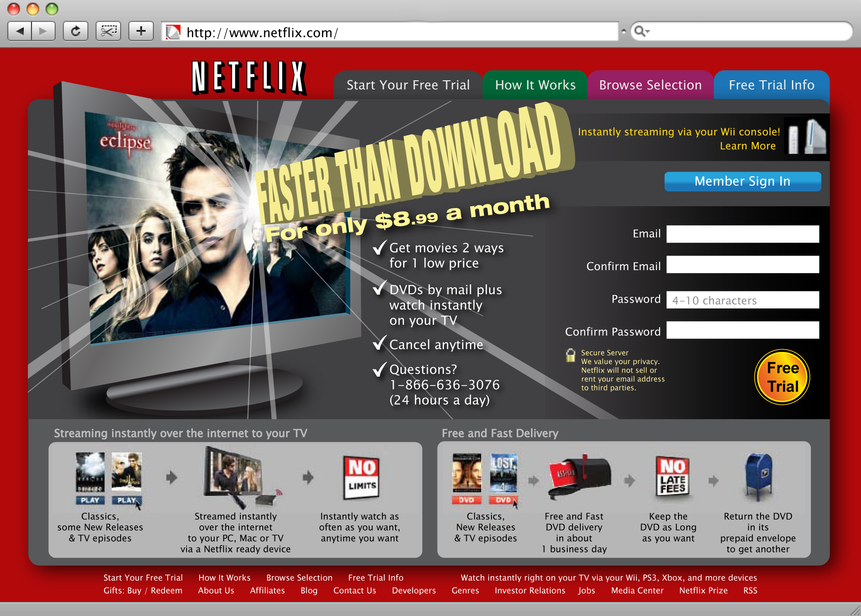This screenshot has height=616, width=861.
Task: Click footer Blog link
Action: click(x=309, y=590)
